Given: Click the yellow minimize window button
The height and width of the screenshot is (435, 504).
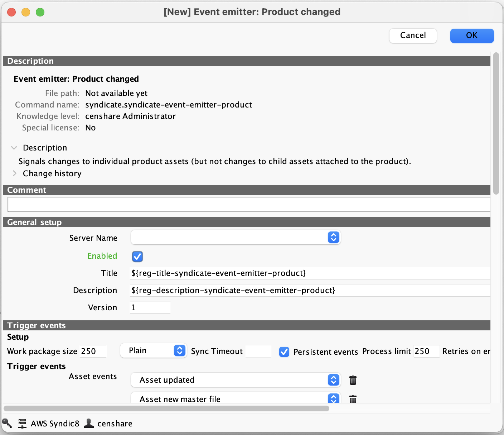Looking at the screenshot, I should [26, 12].
